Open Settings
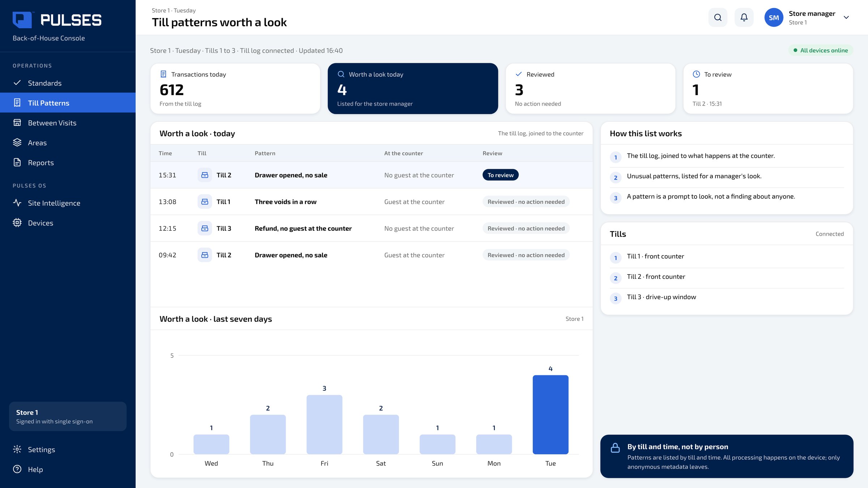 (68, 449)
